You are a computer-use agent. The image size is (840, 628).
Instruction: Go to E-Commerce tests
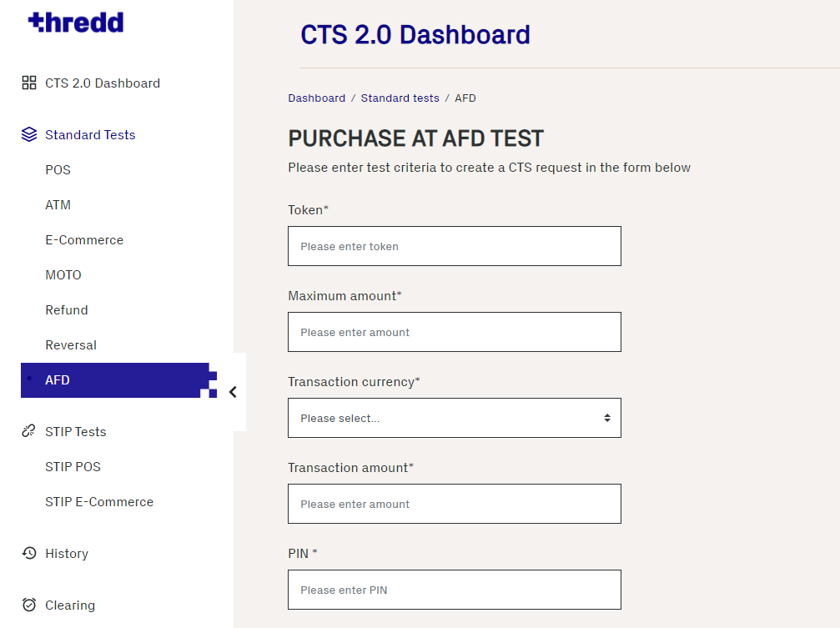[x=84, y=240]
